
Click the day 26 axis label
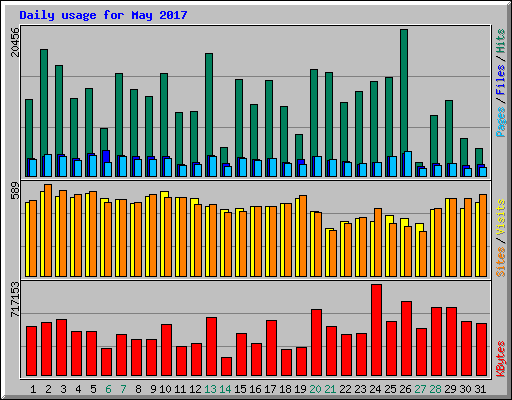405,389
